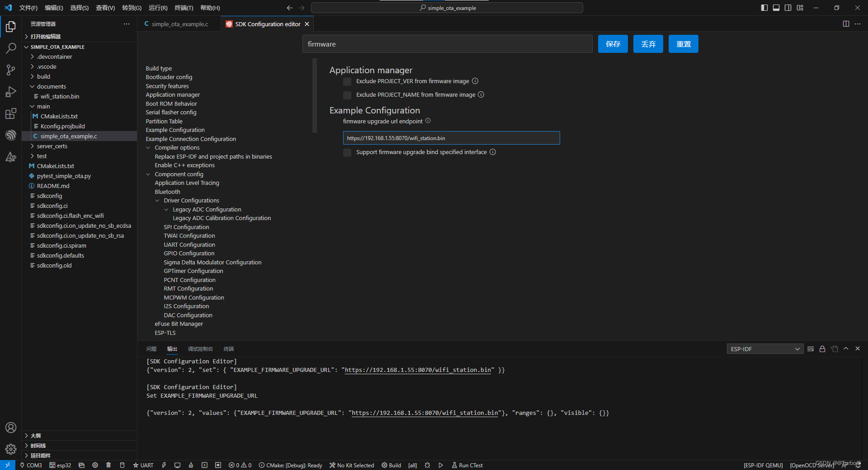Toggle the primary side bar layout icon
This screenshot has width=868, height=470.
[x=764, y=8]
